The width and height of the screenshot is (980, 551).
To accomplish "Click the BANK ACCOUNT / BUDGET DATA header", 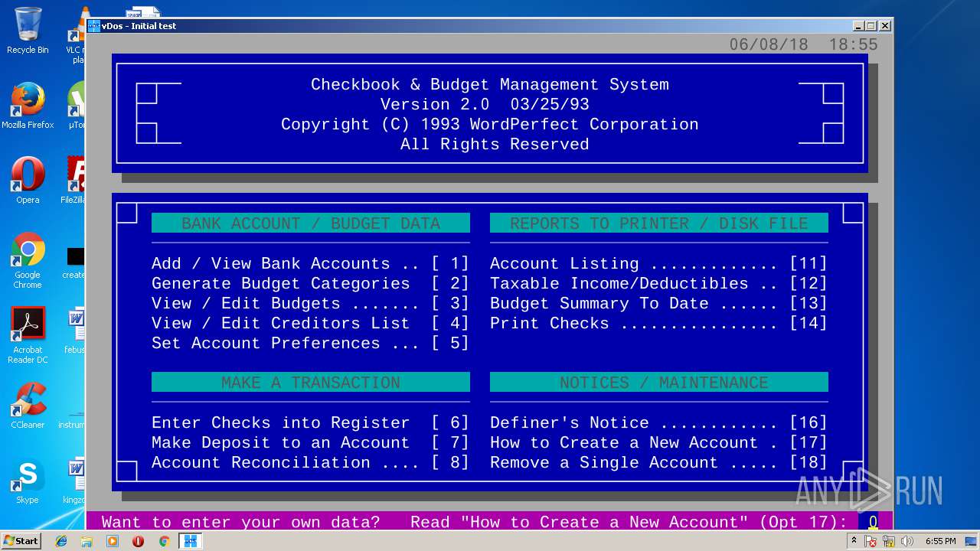I will (311, 223).
